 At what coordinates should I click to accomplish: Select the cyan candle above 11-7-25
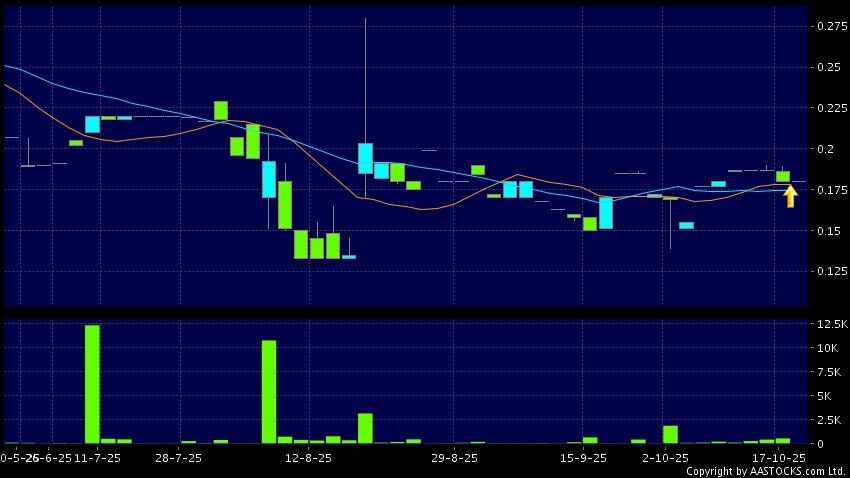click(92, 124)
